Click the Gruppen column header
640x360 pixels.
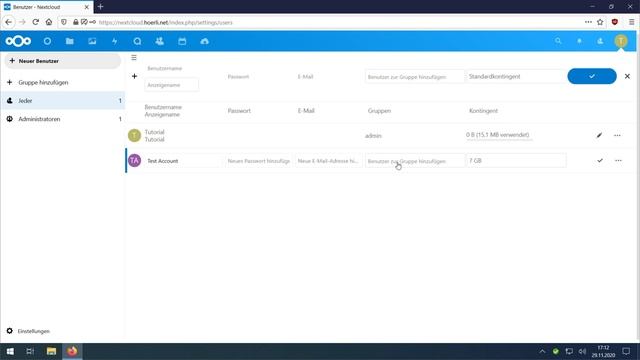click(379, 111)
